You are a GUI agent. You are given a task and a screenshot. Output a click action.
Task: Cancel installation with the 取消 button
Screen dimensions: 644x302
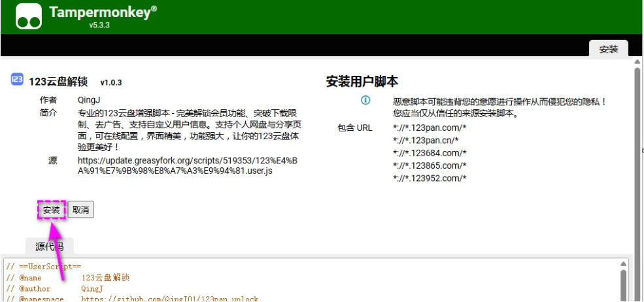(80, 210)
